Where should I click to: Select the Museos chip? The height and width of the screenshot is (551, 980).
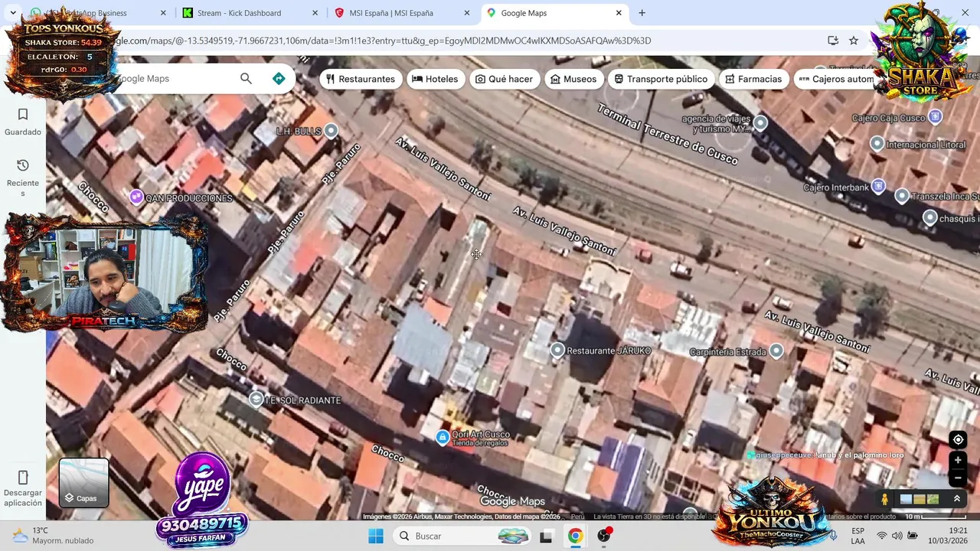point(573,79)
